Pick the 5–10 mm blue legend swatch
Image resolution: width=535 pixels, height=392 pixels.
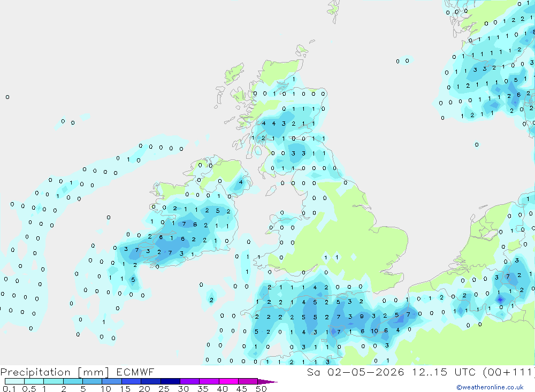[93, 381]
